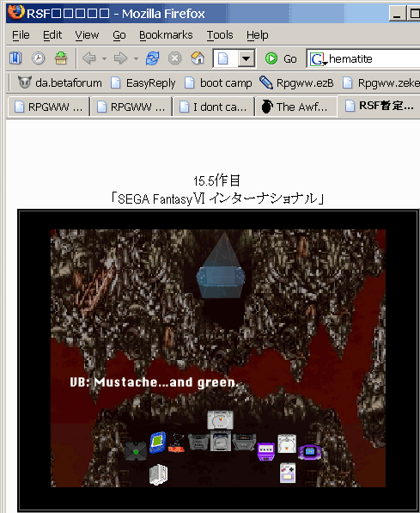Open the Forward history dropdown arrow

coord(136,59)
